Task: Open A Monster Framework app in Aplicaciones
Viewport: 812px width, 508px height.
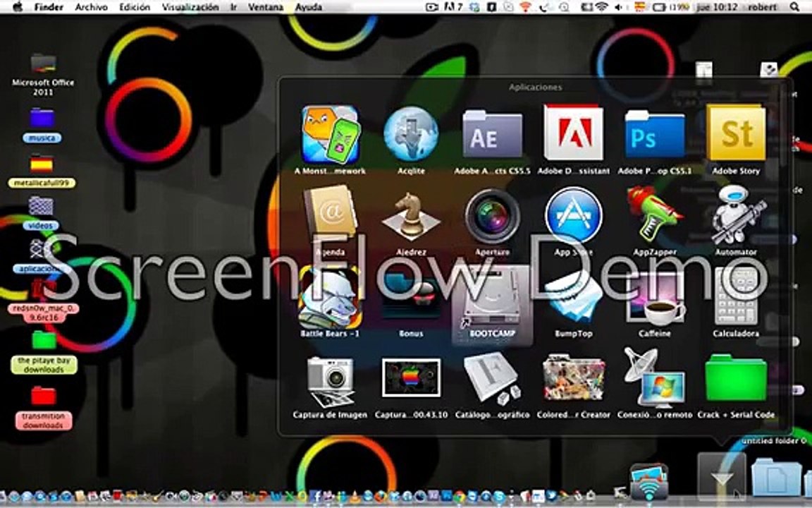Action: coord(330,135)
